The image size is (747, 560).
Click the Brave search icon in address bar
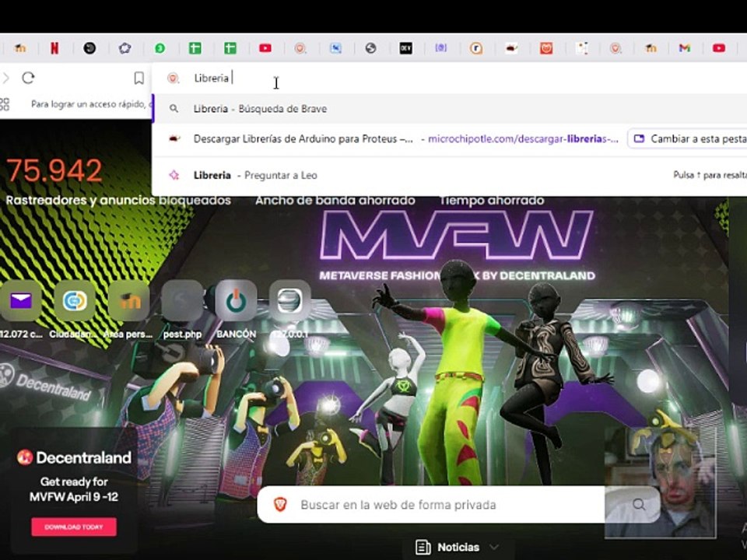pos(173,78)
